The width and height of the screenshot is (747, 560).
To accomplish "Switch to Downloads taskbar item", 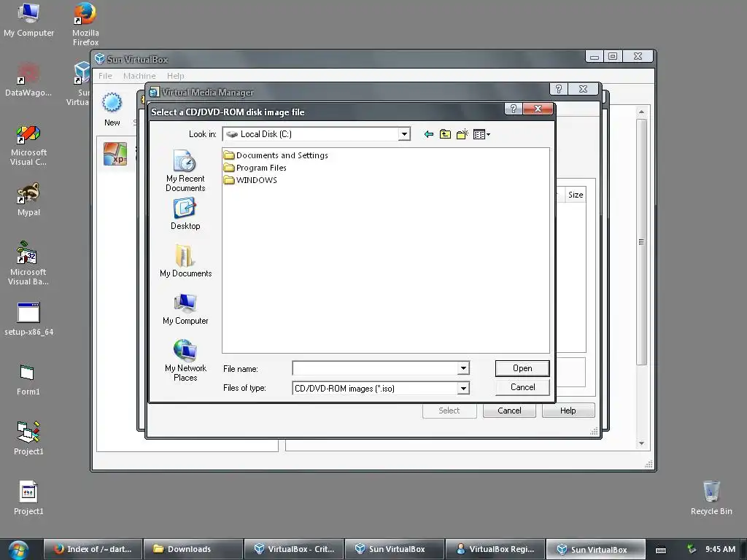I will [x=193, y=549].
